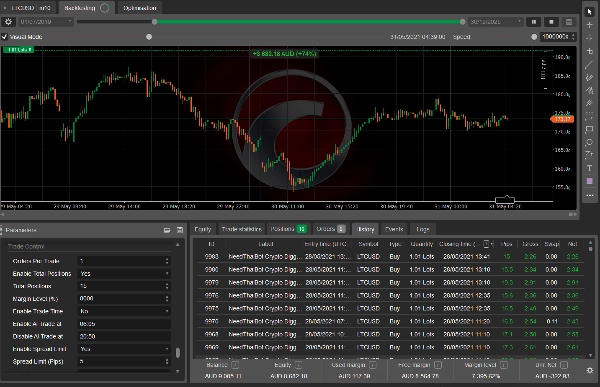Adjust Margin Level (%) stepper

pyautogui.click(x=167, y=299)
